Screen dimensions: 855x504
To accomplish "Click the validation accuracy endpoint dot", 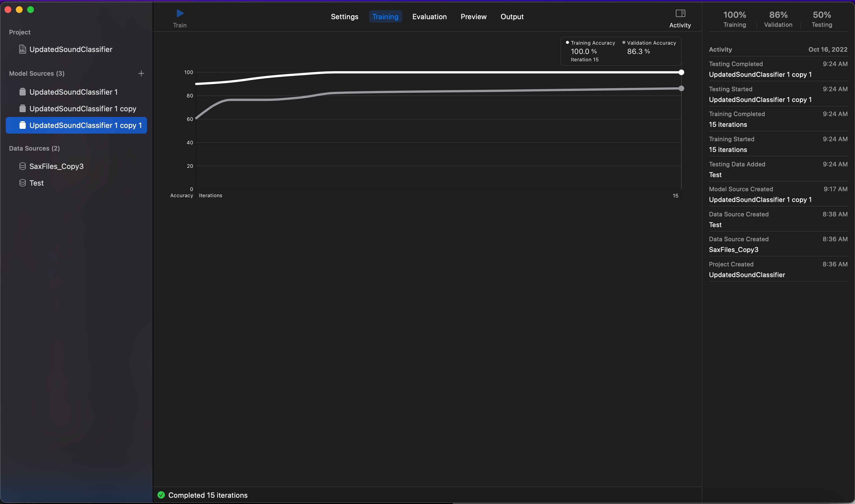I will 681,88.
